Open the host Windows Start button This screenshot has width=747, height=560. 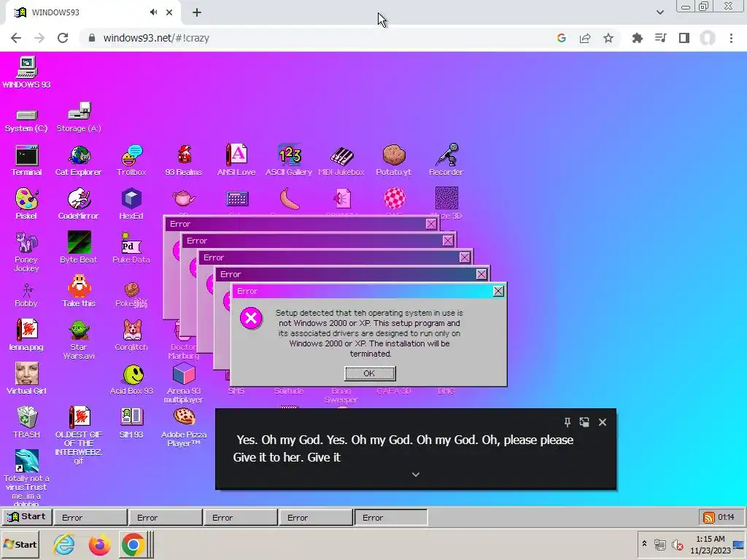click(20, 544)
